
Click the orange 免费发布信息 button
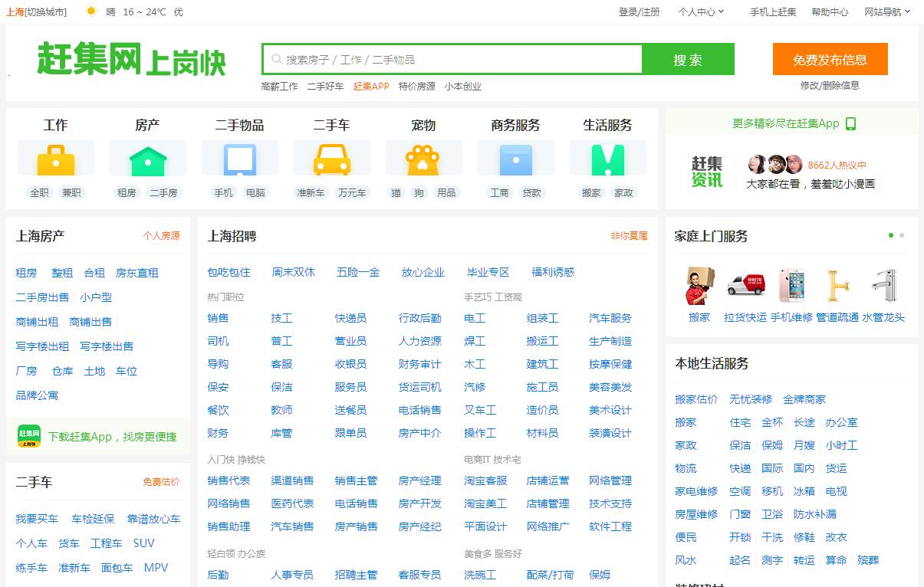pyautogui.click(x=830, y=60)
